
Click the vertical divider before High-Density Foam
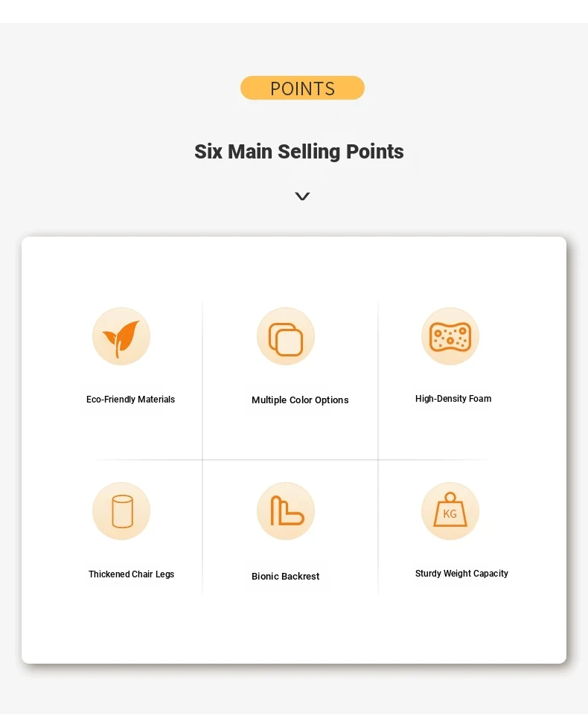coord(378,448)
